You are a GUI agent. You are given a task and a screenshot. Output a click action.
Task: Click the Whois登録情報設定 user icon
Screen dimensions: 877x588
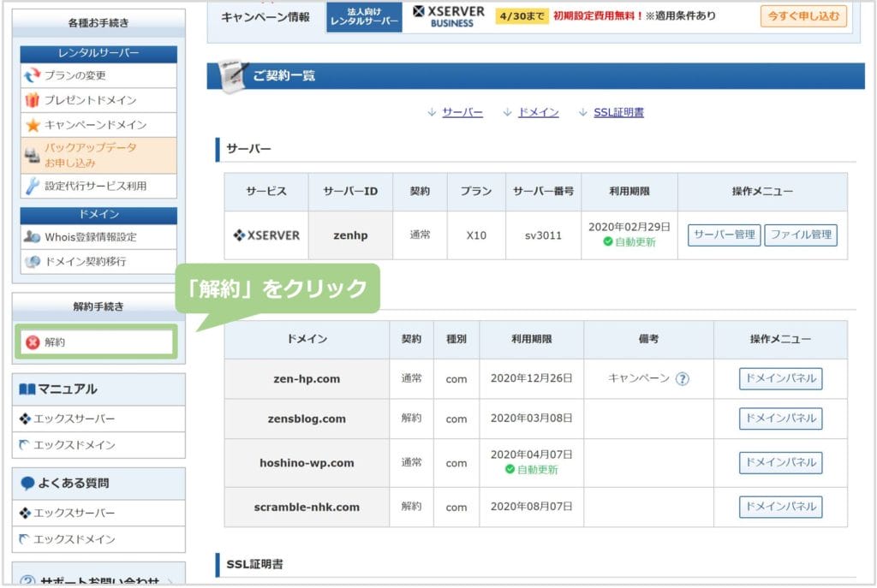click(x=33, y=237)
